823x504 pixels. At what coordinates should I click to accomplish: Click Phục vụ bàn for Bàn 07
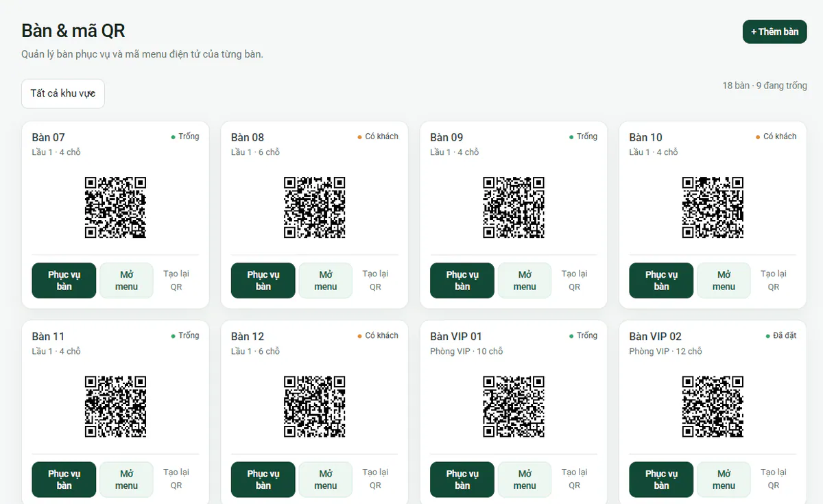coord(64,280)
